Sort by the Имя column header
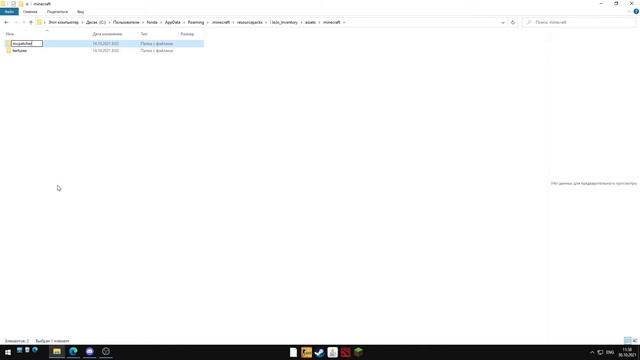 10,34
